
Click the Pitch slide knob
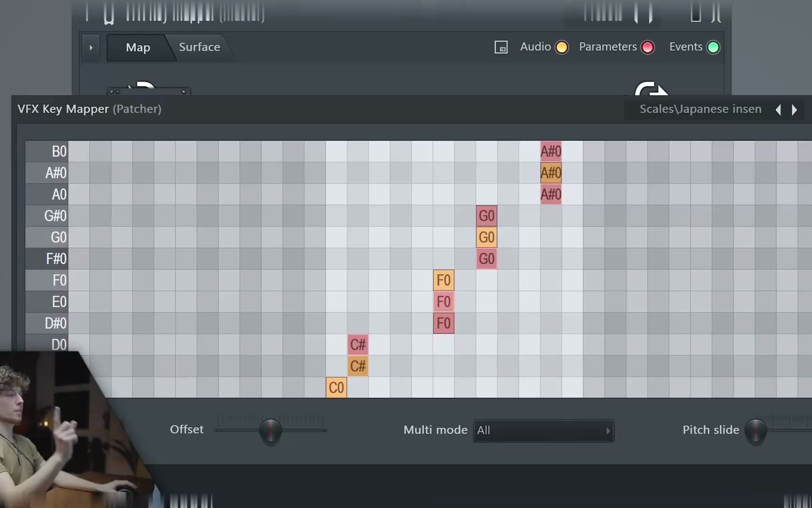click(756, 430)
